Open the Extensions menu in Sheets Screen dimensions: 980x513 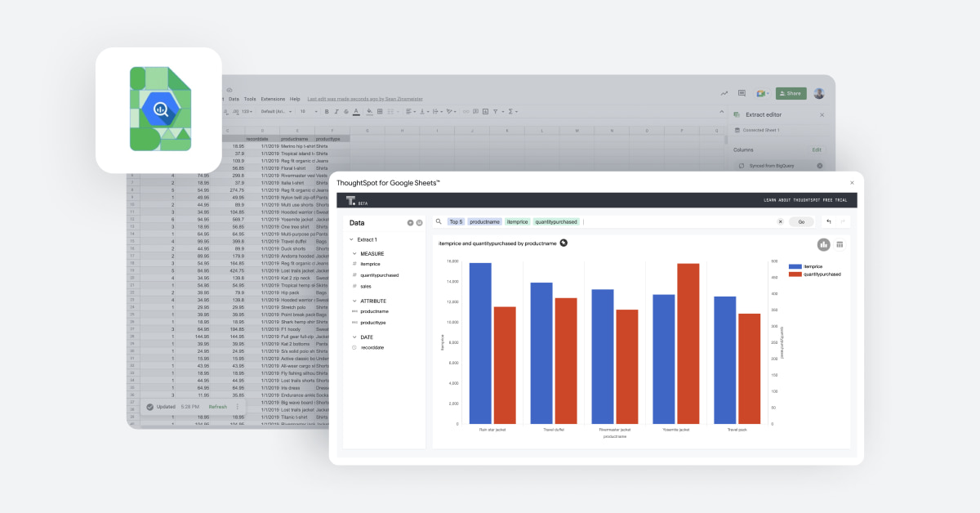(273, 99)
